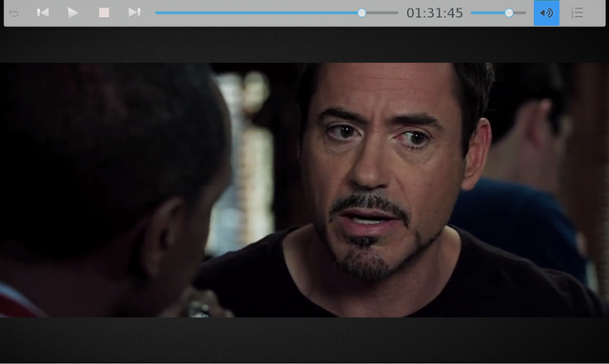Open the playlist panel icon

coord(578,12)
